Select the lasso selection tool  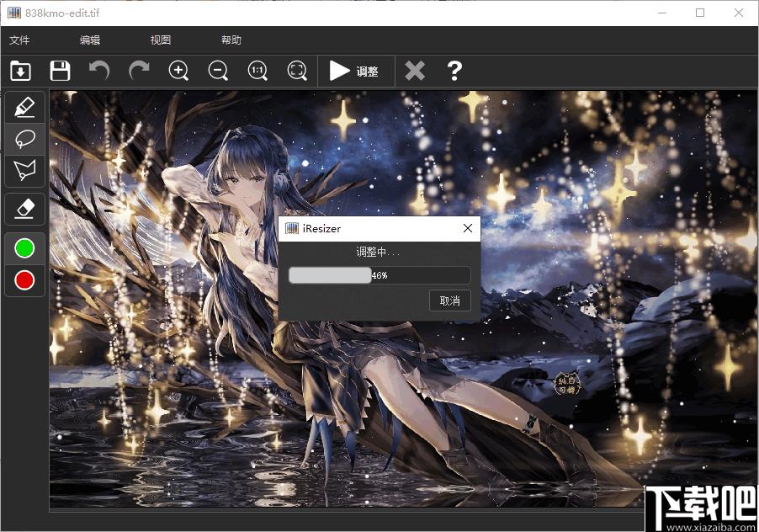pyautogui.click(x=24, y=139)
